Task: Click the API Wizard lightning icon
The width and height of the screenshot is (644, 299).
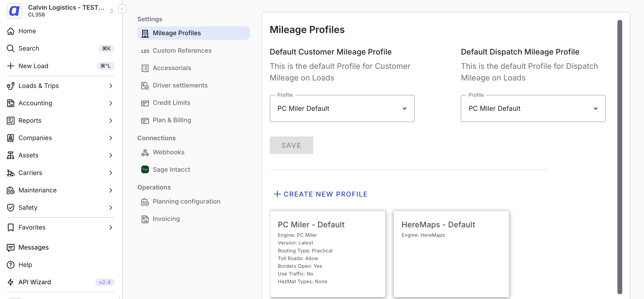Action: click(x=11, y=282)
